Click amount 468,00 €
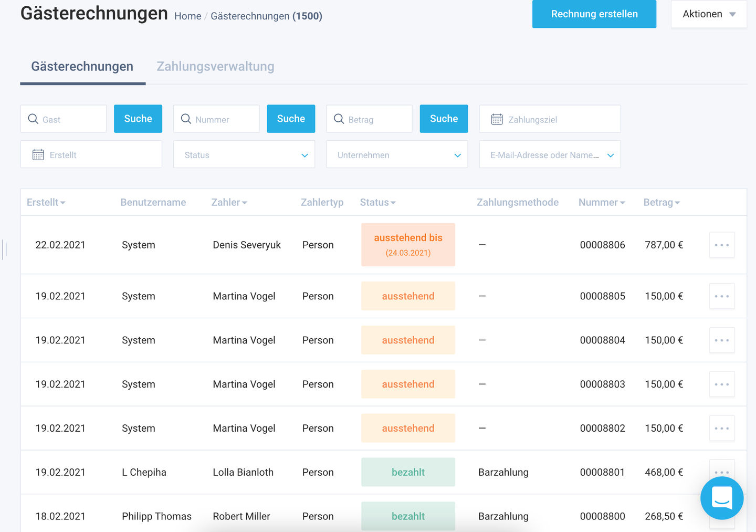Viewport: 756px width, 532px height. pyautogui.click(x=664, y=472)
